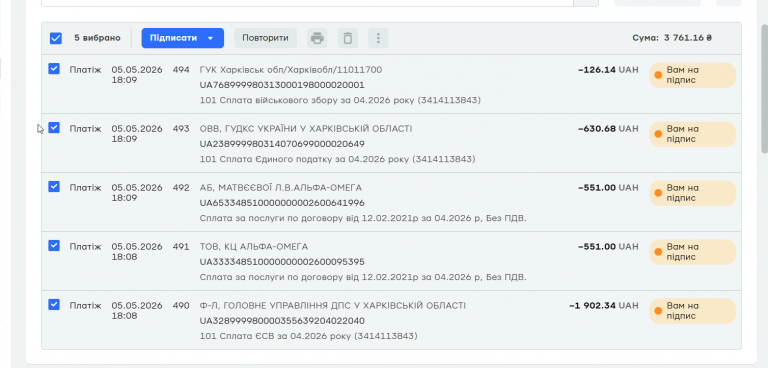This screenshot has width=768, height=368.
Task: Click the page vertical scrollbar
Action: (x=765, y=88)
